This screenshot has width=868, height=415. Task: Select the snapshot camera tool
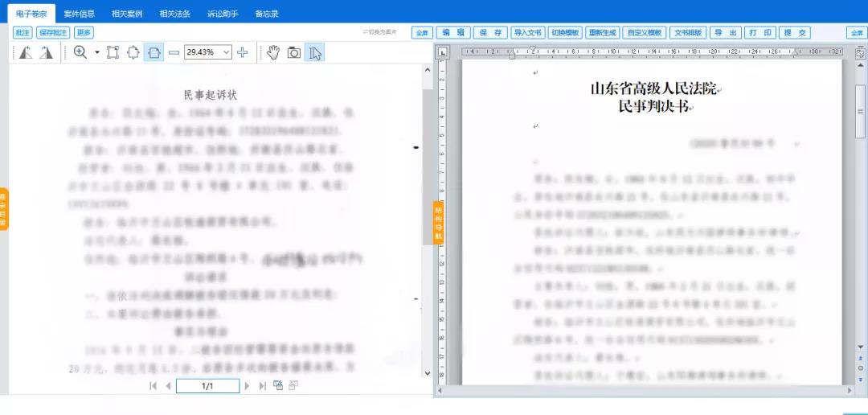click(x=294, y=52)
